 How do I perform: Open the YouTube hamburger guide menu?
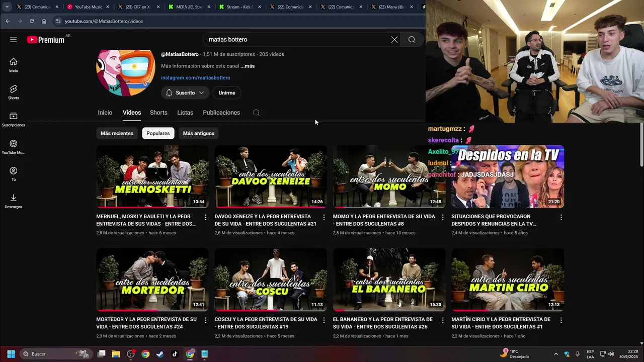14,39
